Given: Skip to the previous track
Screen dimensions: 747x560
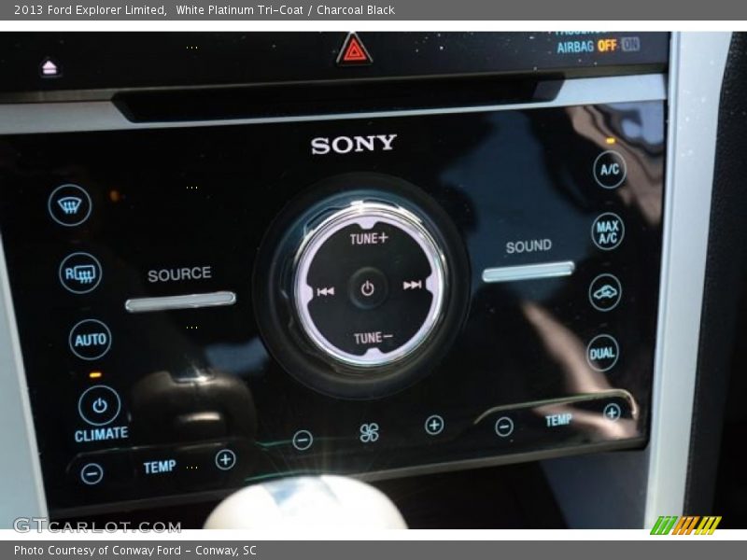Looking at the screenshot, I should coord(326,291).
